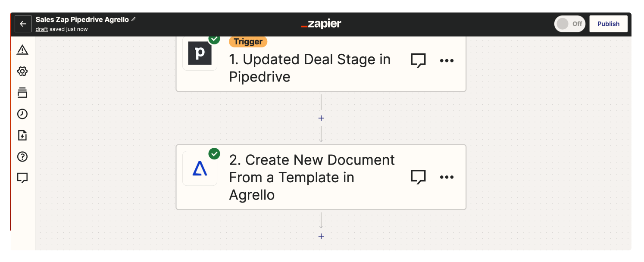Open comments icon in left sidebar
The width and height of the screenshot is (644, 262).
coord(22,178)
